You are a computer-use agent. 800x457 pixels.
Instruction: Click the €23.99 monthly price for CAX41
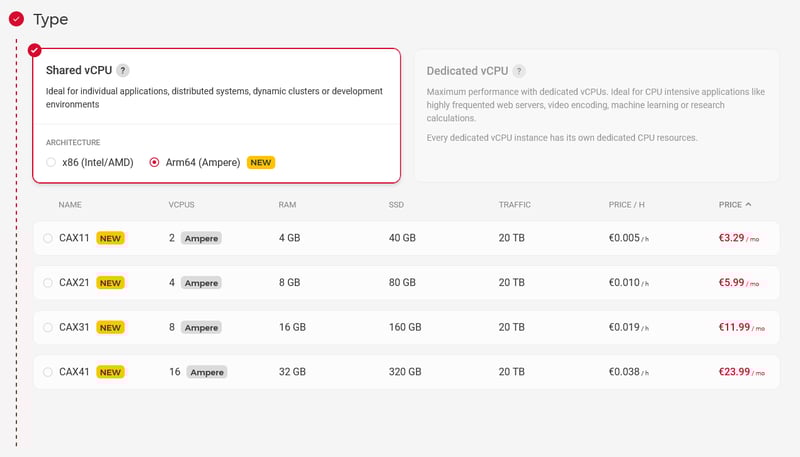point(734,372)
